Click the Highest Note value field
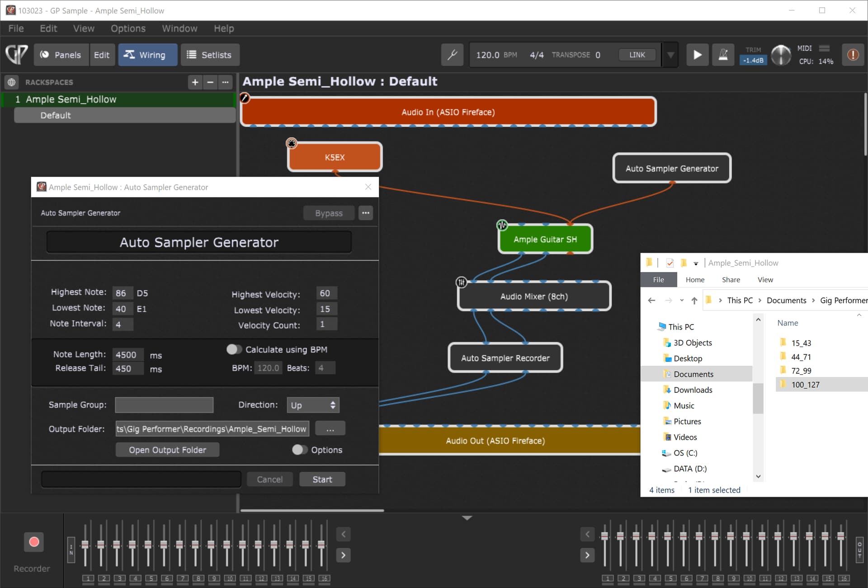868x588 pixels. tap(122, 293)
